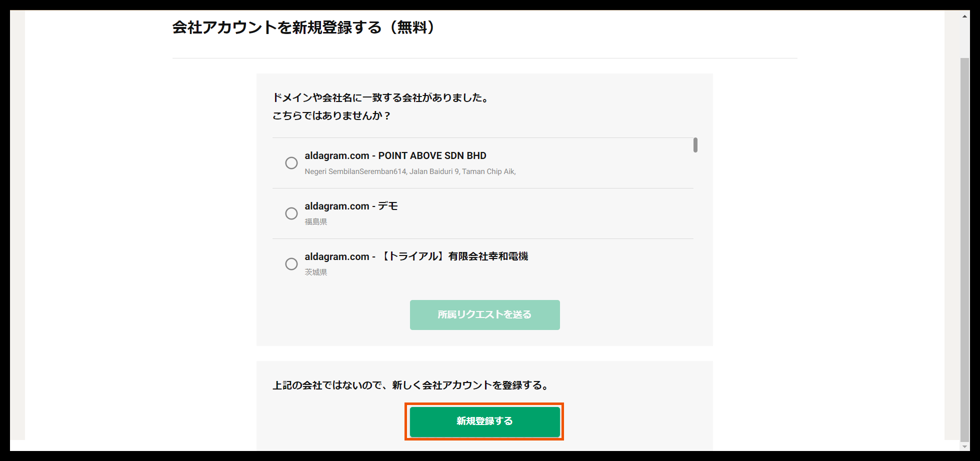Click the aldagram.com - デモ company name
Screen dimensions: 980x461
351,206
